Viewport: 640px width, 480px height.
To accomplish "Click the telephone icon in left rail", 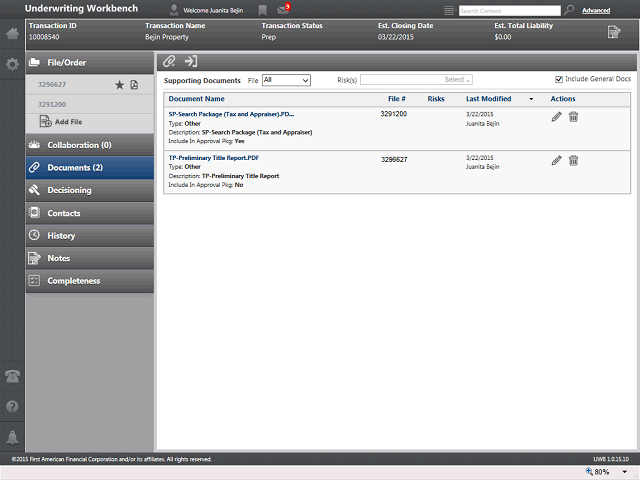I will click(x=12, y=376).
